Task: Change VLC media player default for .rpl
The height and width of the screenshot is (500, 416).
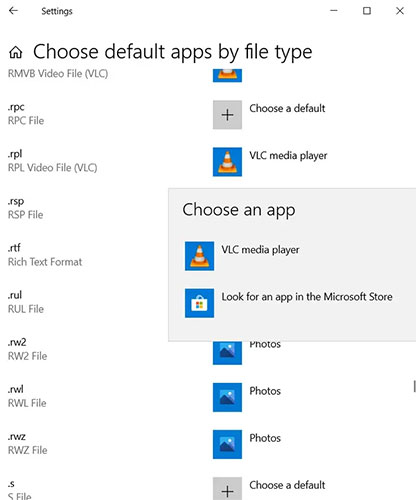Action: click(288, 156)
